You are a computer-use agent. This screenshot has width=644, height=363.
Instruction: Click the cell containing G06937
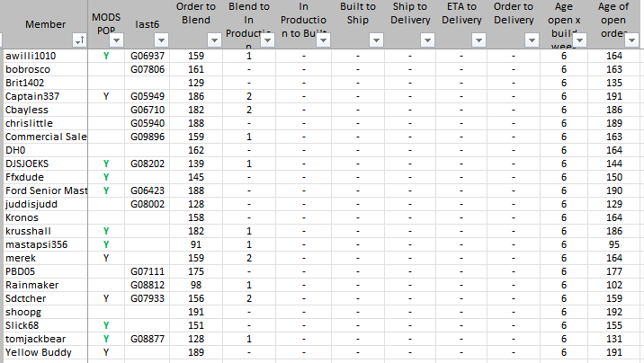pos(148,56)
